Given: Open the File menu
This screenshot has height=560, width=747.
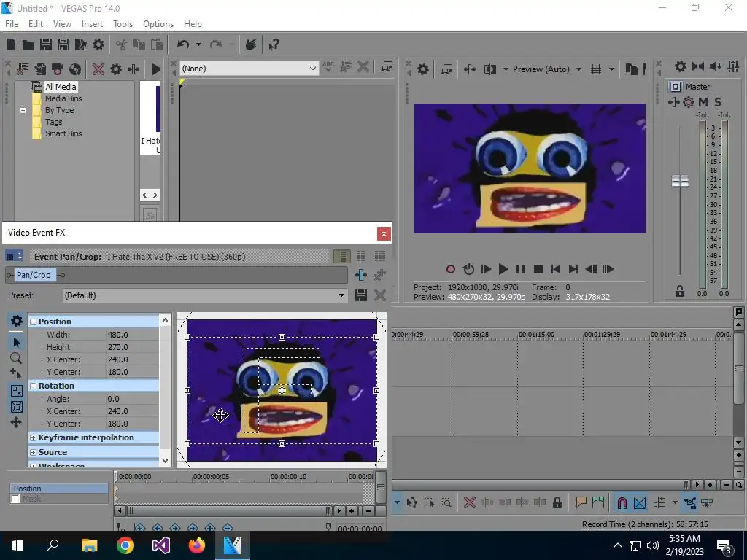Looking at the screenshot, I should (x=12, y=24).
